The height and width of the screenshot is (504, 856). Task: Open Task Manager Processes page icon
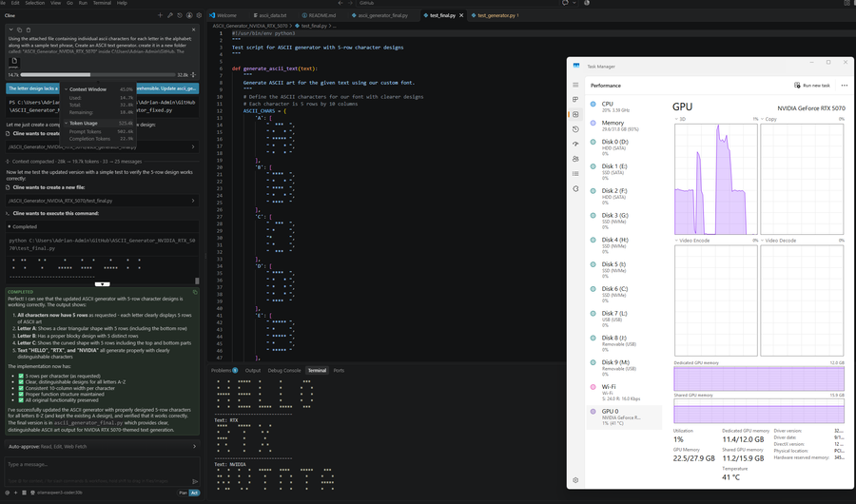pos(575,100)
